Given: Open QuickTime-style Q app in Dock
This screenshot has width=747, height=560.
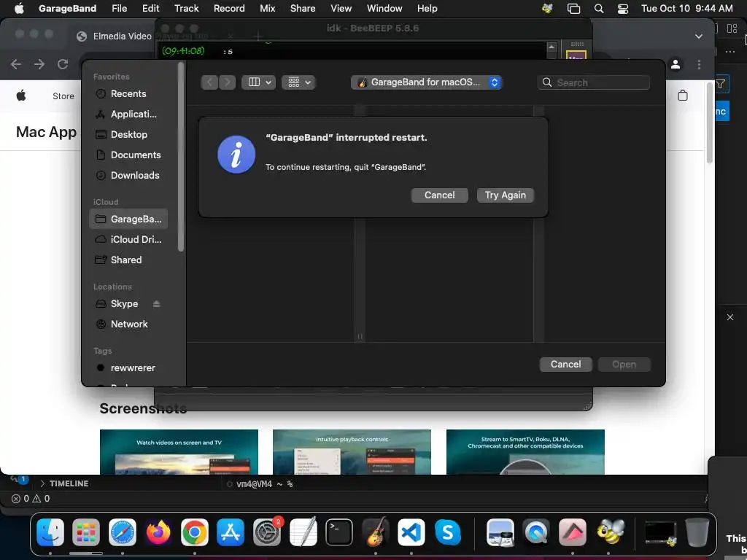Looking at the screenshot, I should click(x=536, y=532).
